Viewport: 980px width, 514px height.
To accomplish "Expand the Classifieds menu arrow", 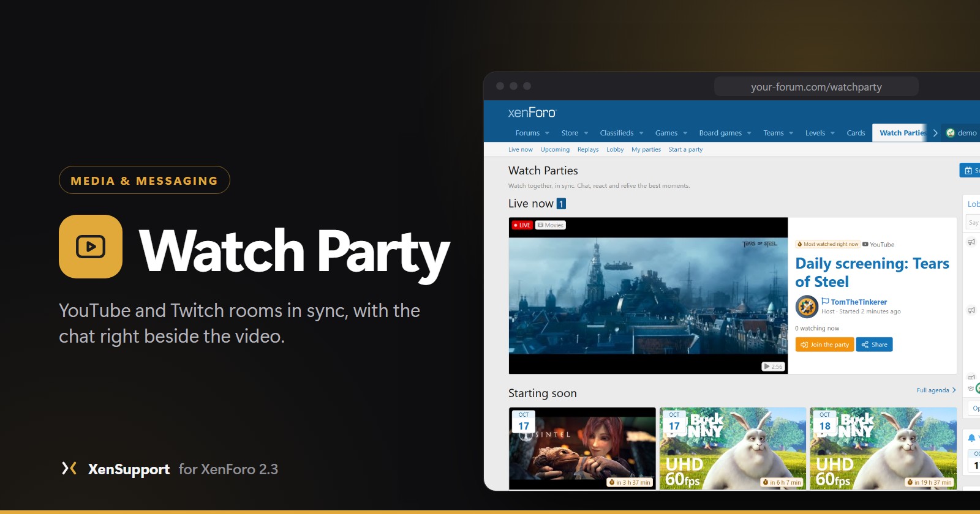I will [641, 133].
